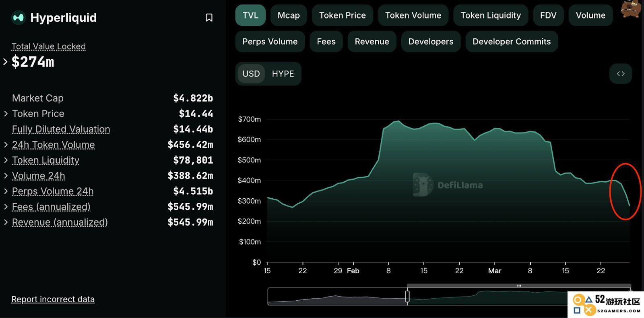Viewport: 644px width, 318px height.
Task: Click the llama avatar icon
Action: (x=631, y=9)
